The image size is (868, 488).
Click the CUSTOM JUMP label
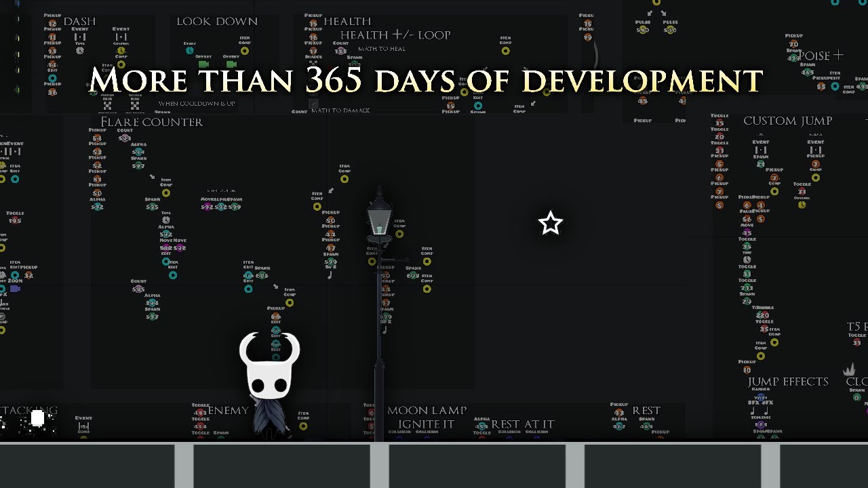tap(788, 121)
